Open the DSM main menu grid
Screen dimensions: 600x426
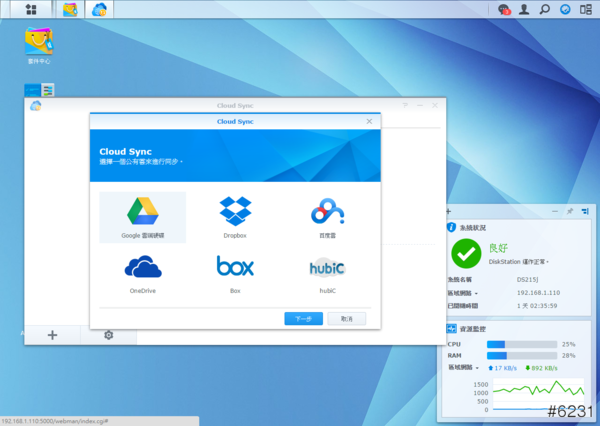tap(31, 9)
